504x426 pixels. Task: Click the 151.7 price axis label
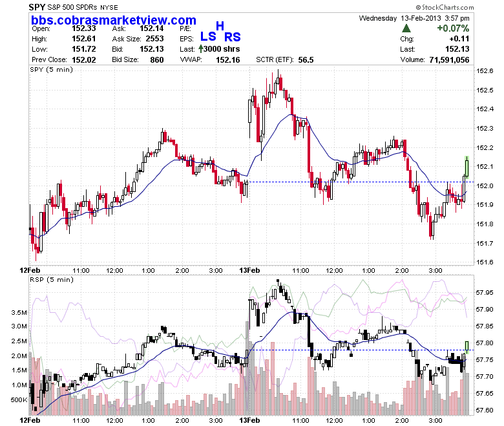(x=485, y=243)
